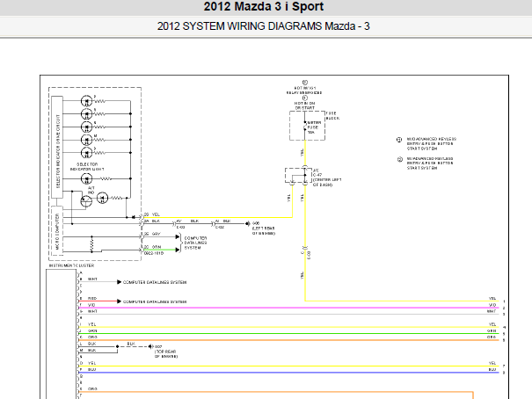This screenshot has width=532, height=399.
Task: Click the 'HOT IN ON OR START' label
Action: [304, 105]
